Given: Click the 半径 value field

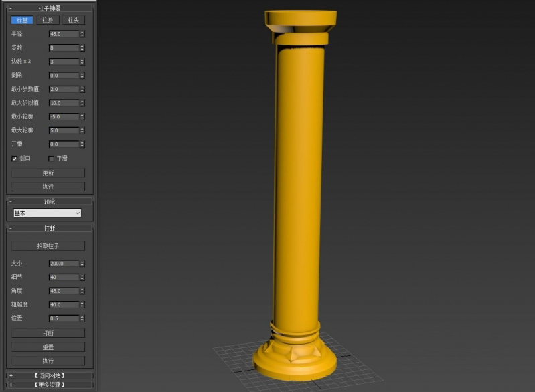Looking at the screenshot, I should pyautogui.click(x=63, y=34).
